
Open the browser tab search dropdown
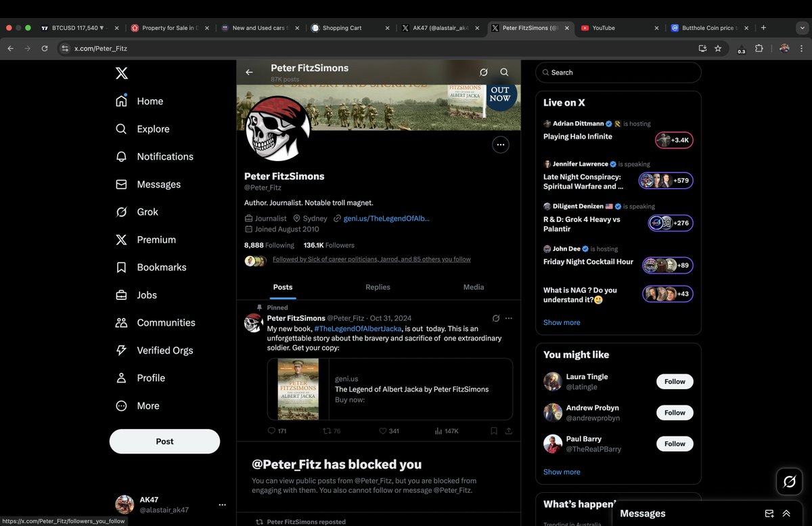[802, 28]
